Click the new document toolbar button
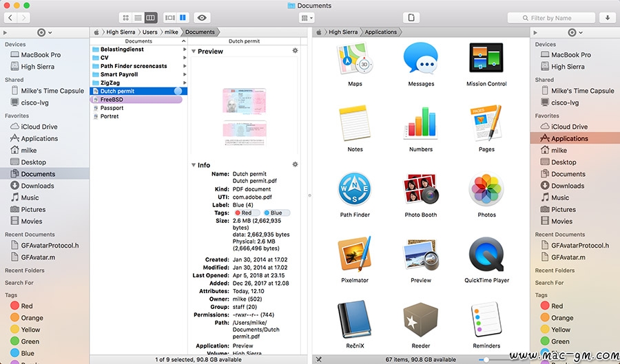The height and width of the screenshot is (364, 620). click(411, 18)
